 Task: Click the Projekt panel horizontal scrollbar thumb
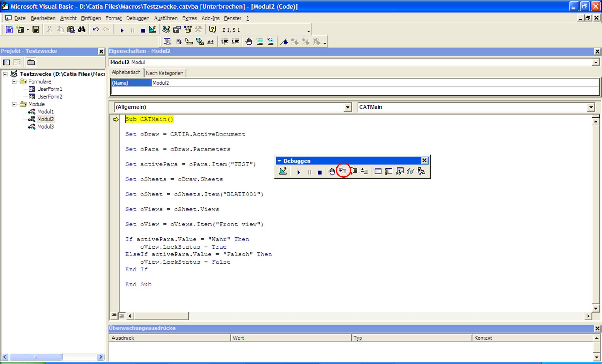pos(36,357)
